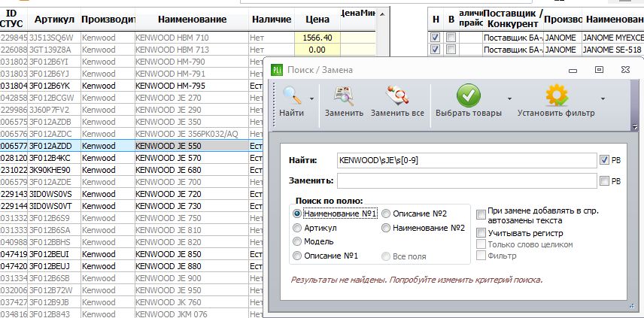The height and width of the screenshot is (318, 644).
Task: Sort table by Наличие column header
Action: click(x=272, y=20)
